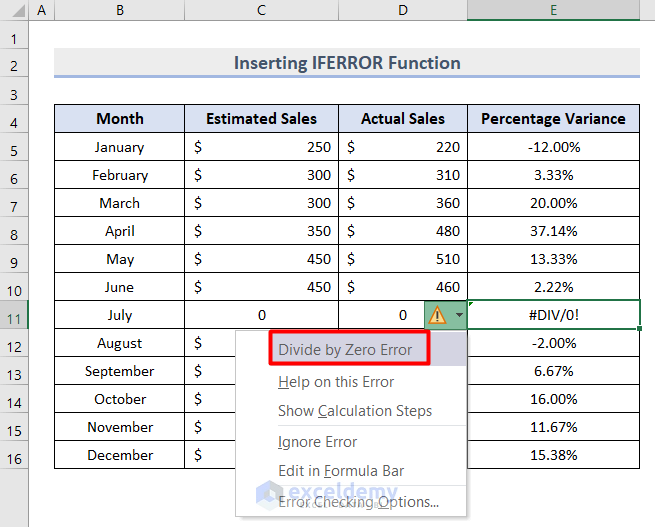Select January's percentage variance -12.00% cell

tap(553, 147)
